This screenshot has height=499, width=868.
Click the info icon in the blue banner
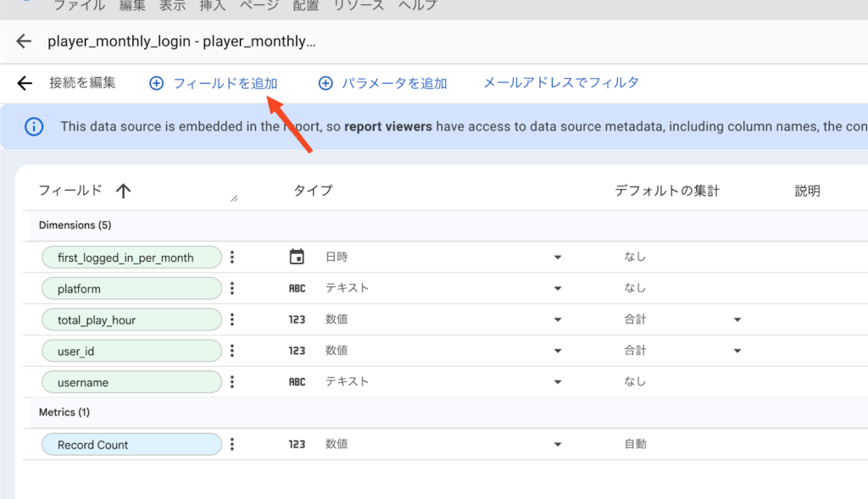[34, 127]
